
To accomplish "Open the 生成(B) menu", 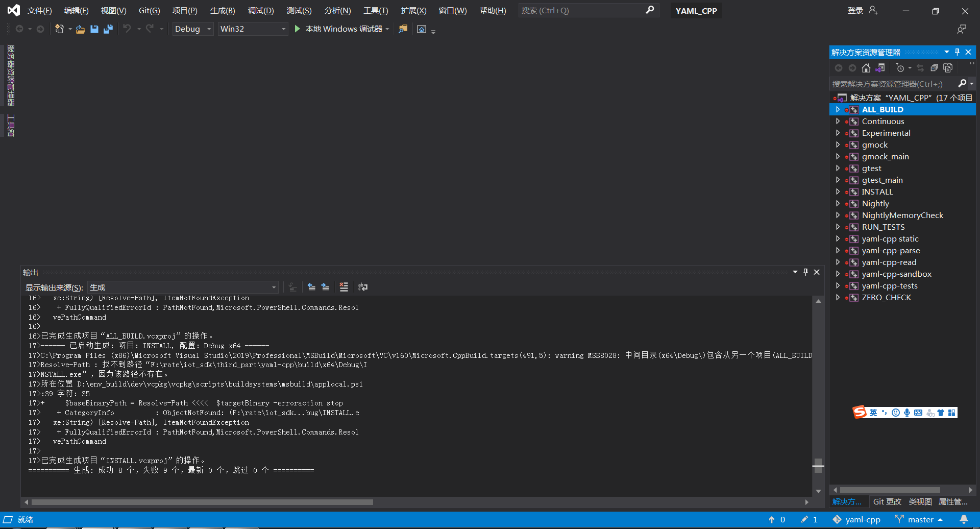I will click(222, 10).
